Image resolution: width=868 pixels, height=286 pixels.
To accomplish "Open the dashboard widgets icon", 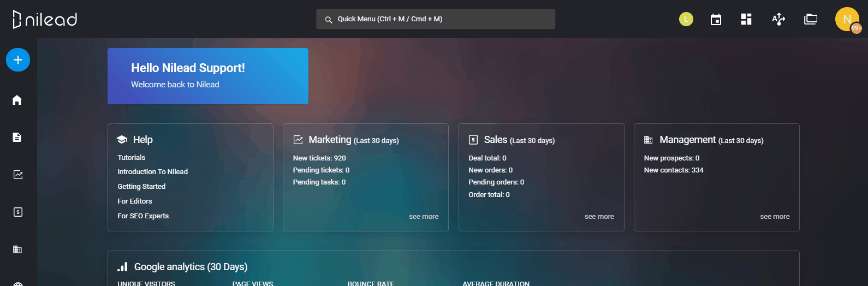I will click(x=746, y=20).
